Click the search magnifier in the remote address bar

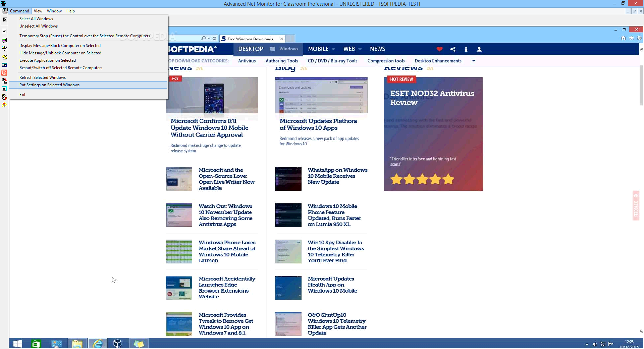tap(203, 38)
